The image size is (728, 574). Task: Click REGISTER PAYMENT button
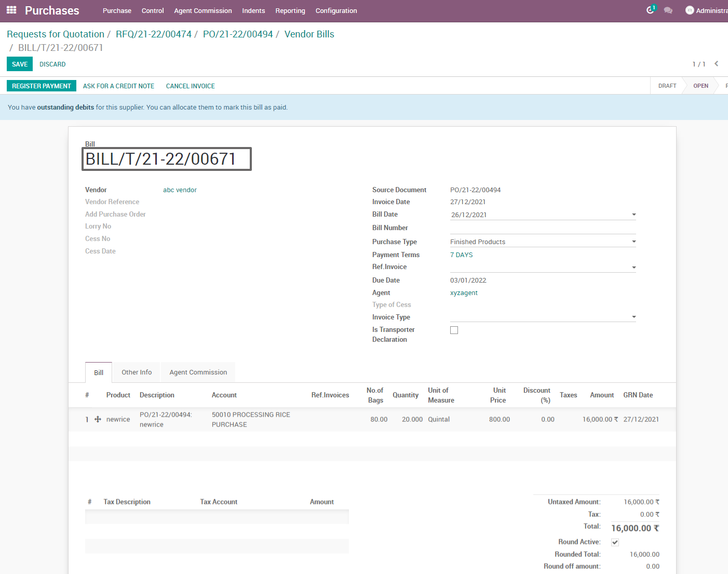coord(42,85)
